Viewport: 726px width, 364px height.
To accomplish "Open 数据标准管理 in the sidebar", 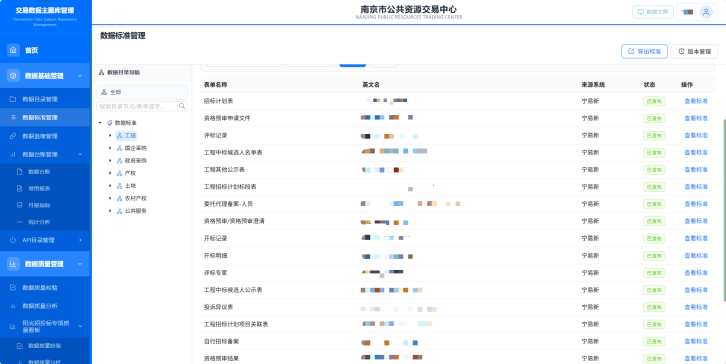I will coord(45,118).
